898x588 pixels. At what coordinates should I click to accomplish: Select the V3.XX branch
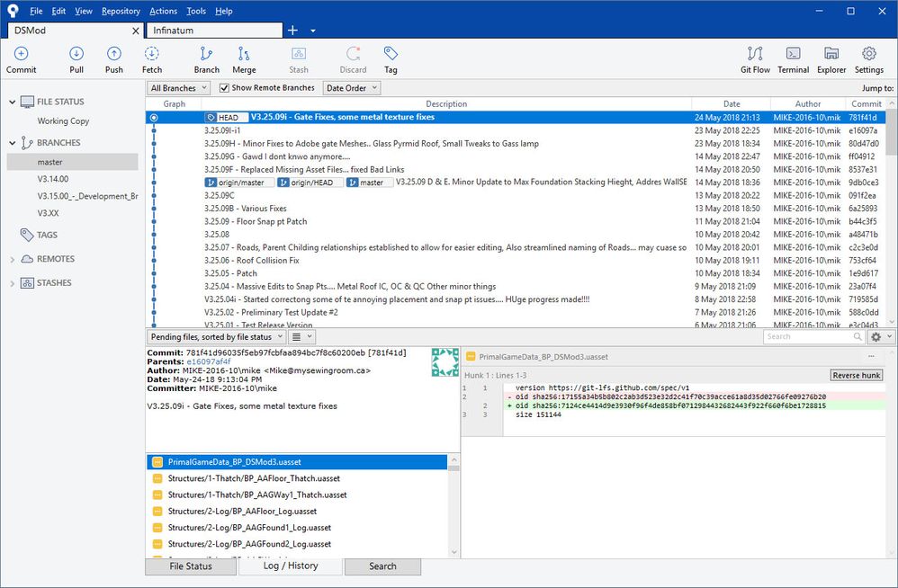(48, 213)
